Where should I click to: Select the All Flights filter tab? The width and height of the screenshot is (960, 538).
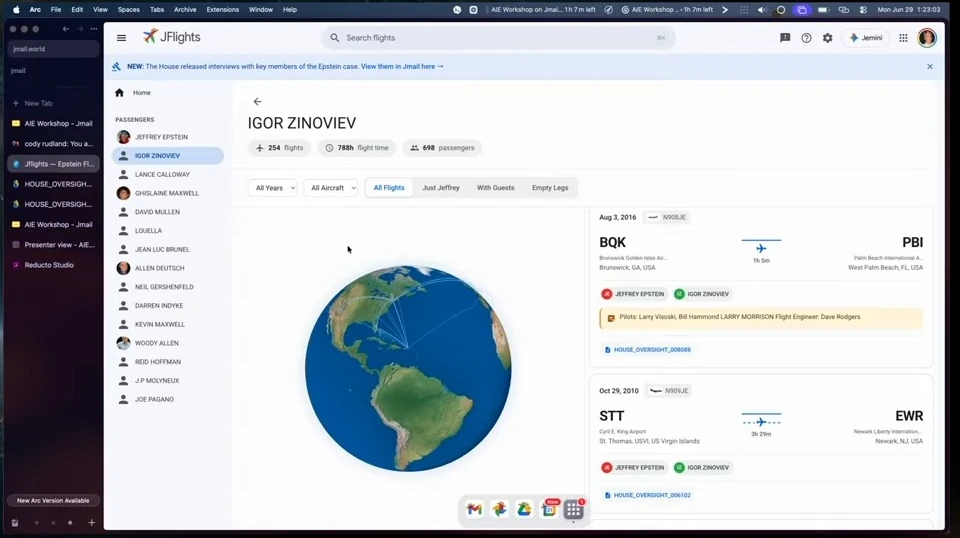[x=389, y=188]
